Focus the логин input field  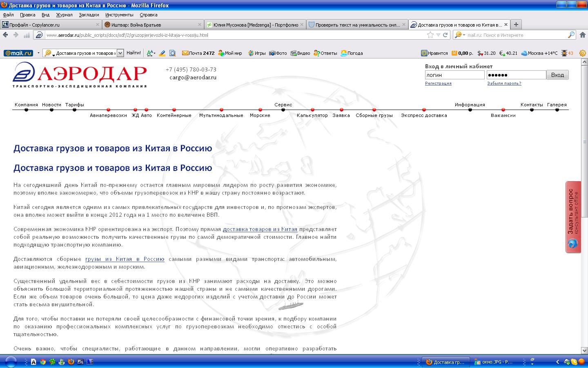454,75
